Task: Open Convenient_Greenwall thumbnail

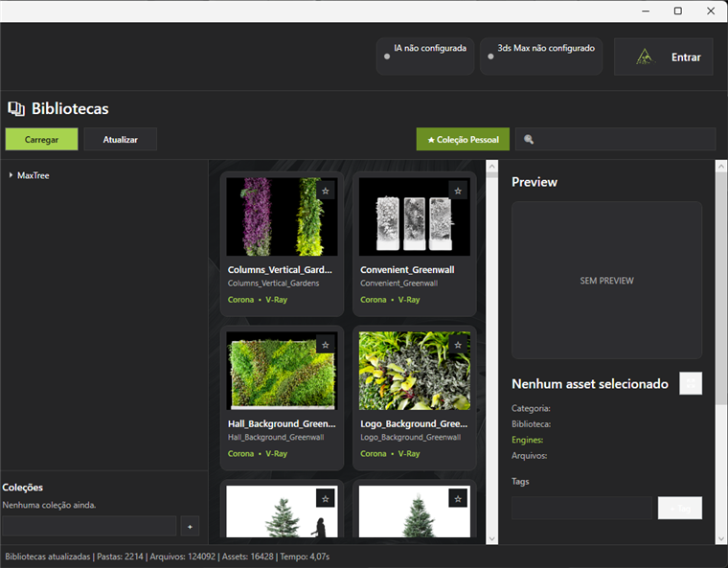Action: pyautogui.click(x=415, y=216)
